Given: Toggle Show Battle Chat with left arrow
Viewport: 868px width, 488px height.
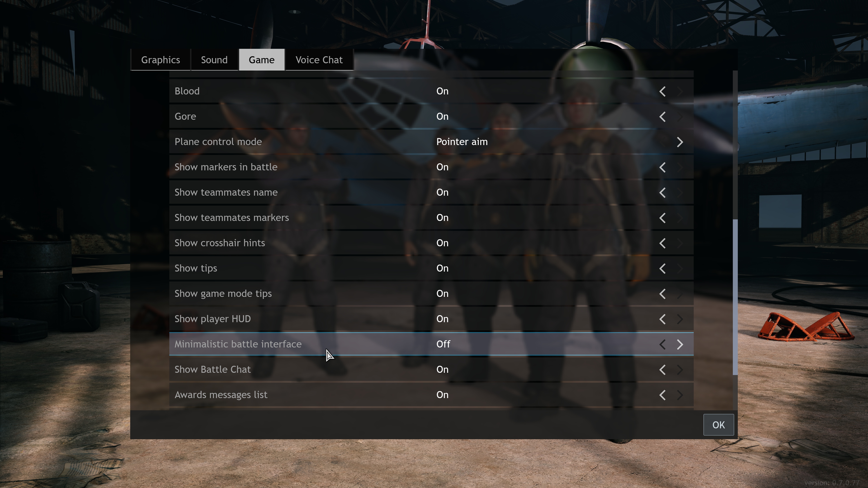Looking at the screenshot, I should click(663, 369).
